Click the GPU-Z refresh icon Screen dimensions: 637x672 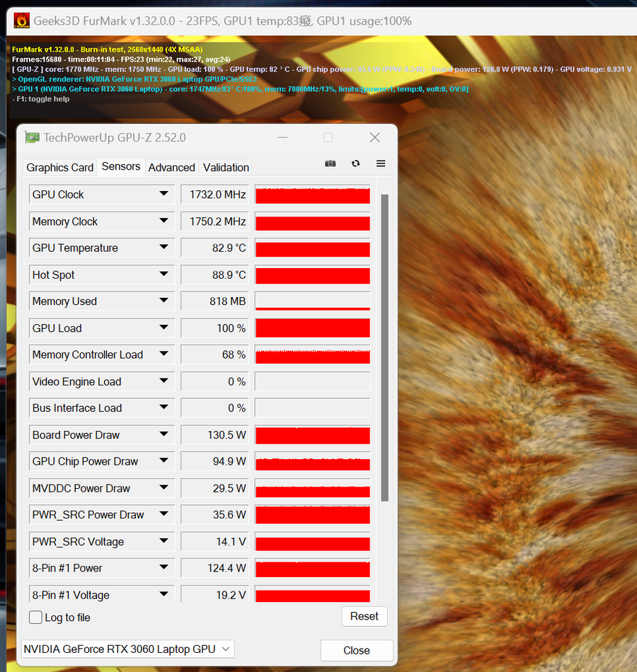355,163
